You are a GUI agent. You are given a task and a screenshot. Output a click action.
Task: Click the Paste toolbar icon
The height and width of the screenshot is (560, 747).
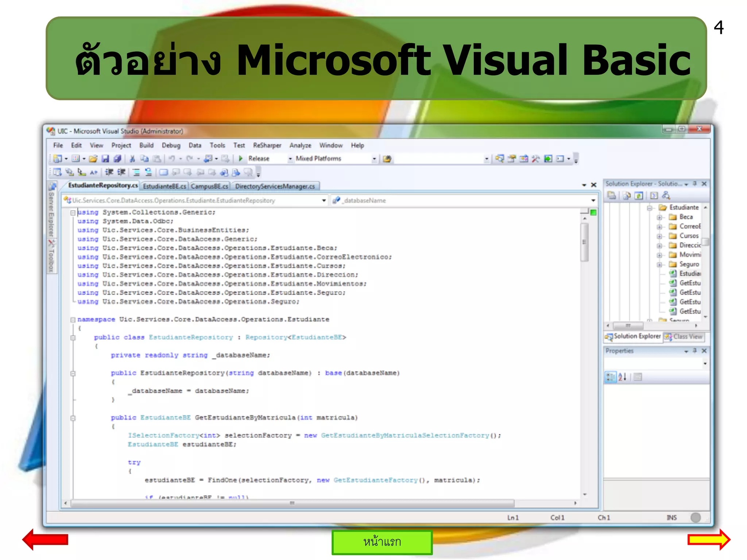(x=156, y=159)
